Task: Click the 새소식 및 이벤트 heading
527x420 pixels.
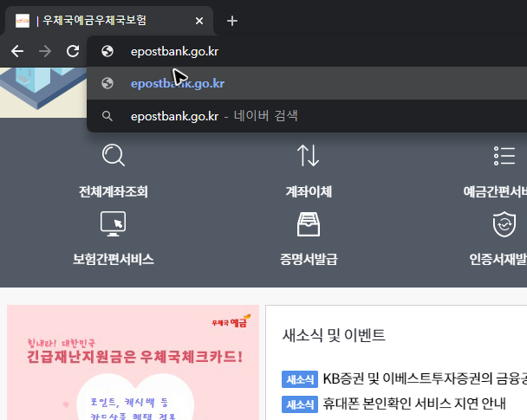Action: click(334, 335)
